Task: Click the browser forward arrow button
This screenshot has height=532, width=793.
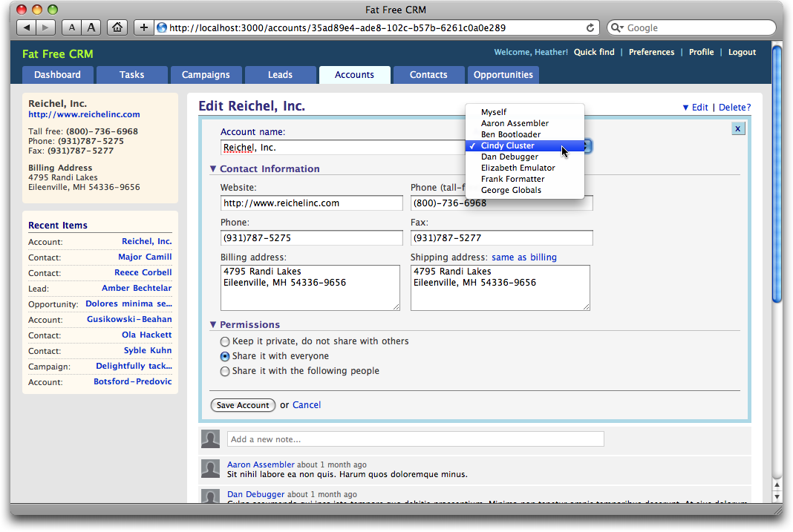Action: point(45,28)
